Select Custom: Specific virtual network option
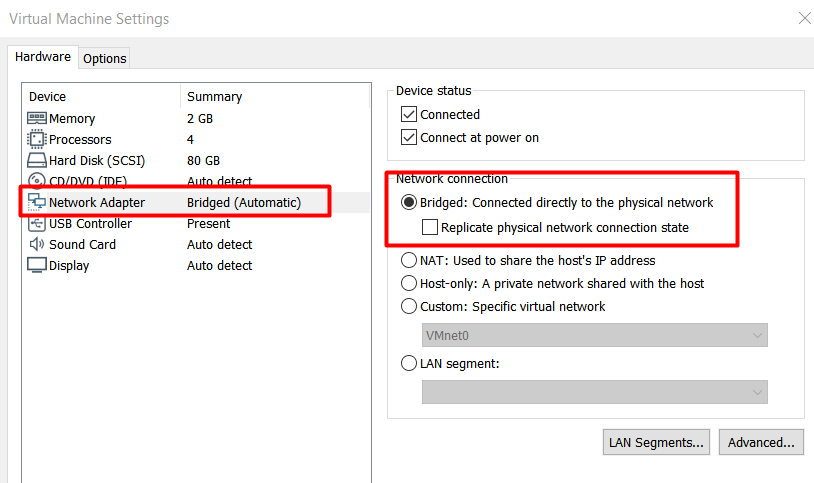Image resolution: width=814 pixels, height=483 pixels. tap(409, 306)
